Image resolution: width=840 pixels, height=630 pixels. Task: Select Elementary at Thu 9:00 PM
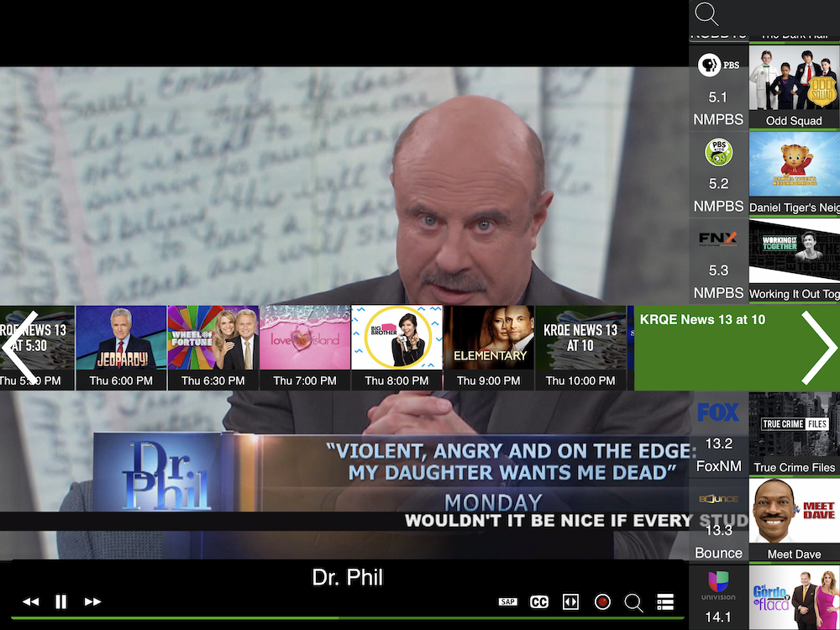pos(489,348)
